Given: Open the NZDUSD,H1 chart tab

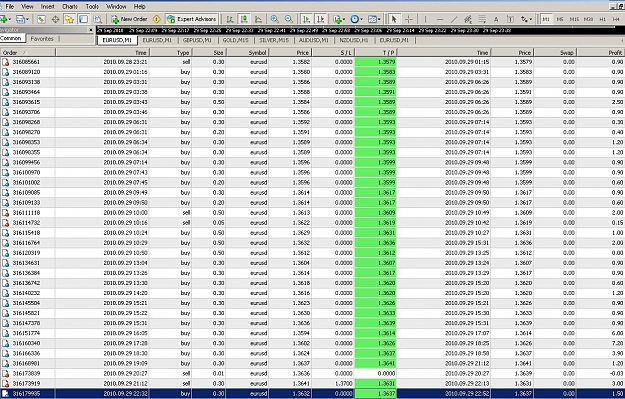Looking at the screenshot, I should pyautogui.click(x=354, y=40).
